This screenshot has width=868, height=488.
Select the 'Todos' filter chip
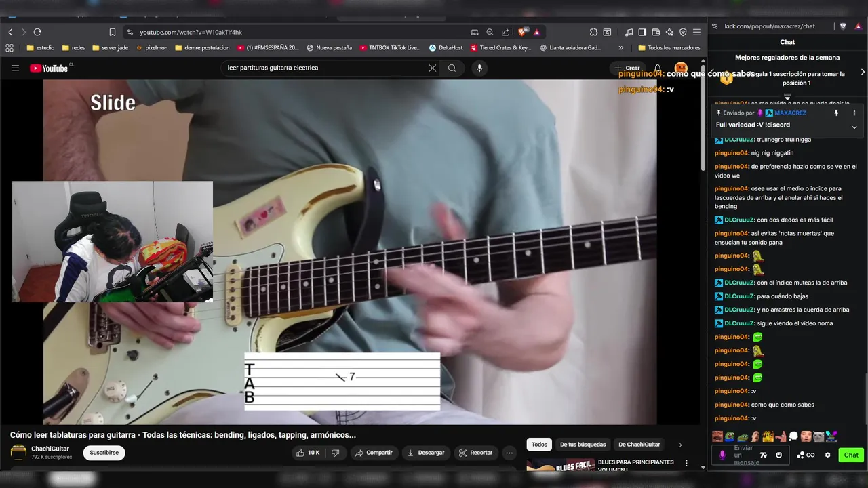539,445
